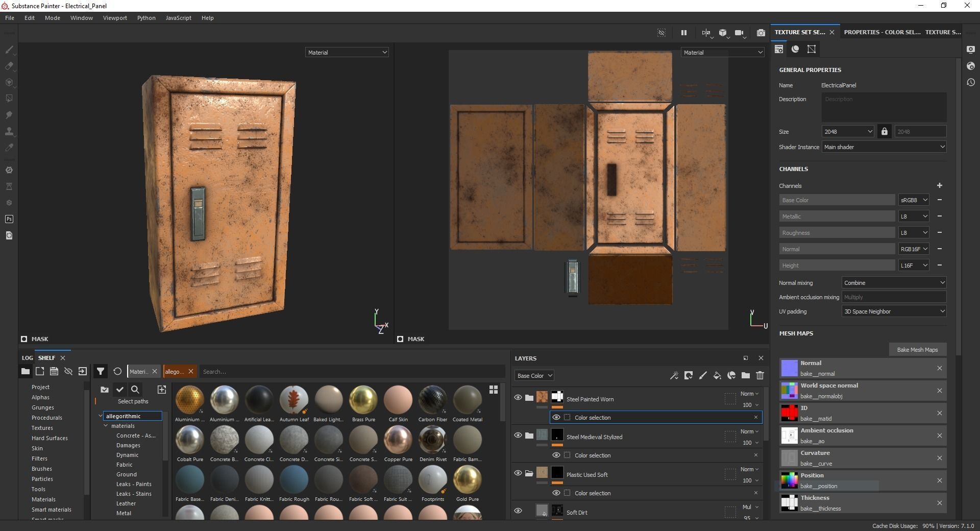Select the Eraser tool
This screenshot has height=531, width=980.
click(9, 66)
